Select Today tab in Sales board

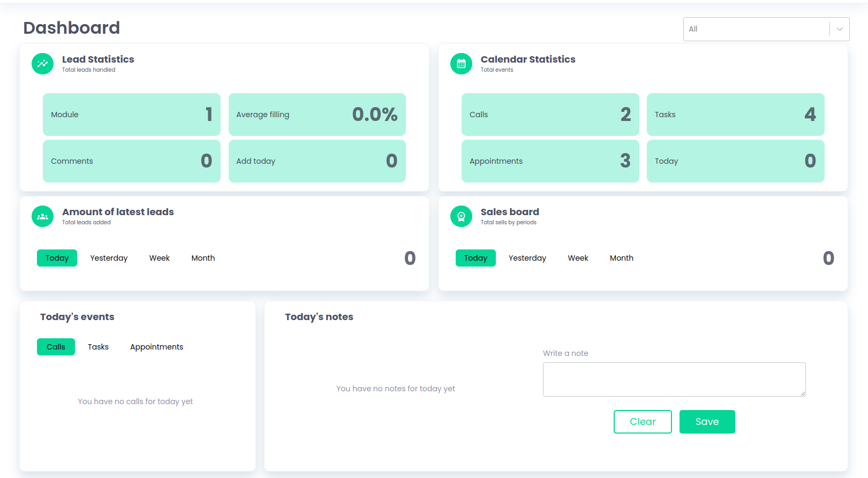475,258
